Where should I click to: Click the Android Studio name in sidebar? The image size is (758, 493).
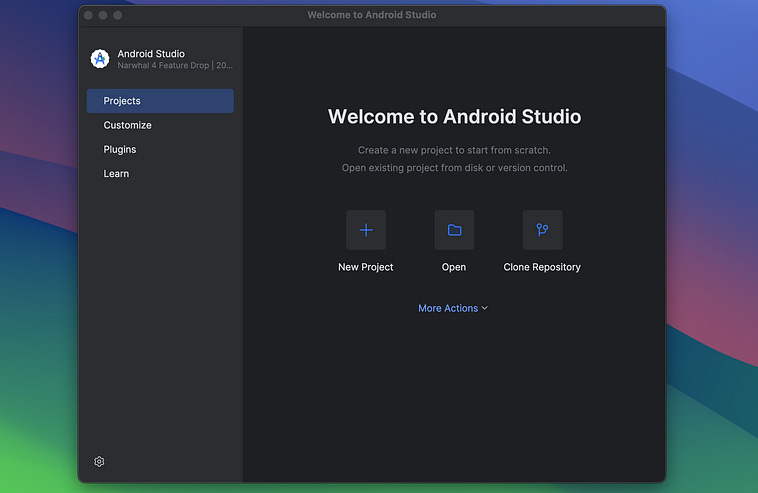(151, 54)
